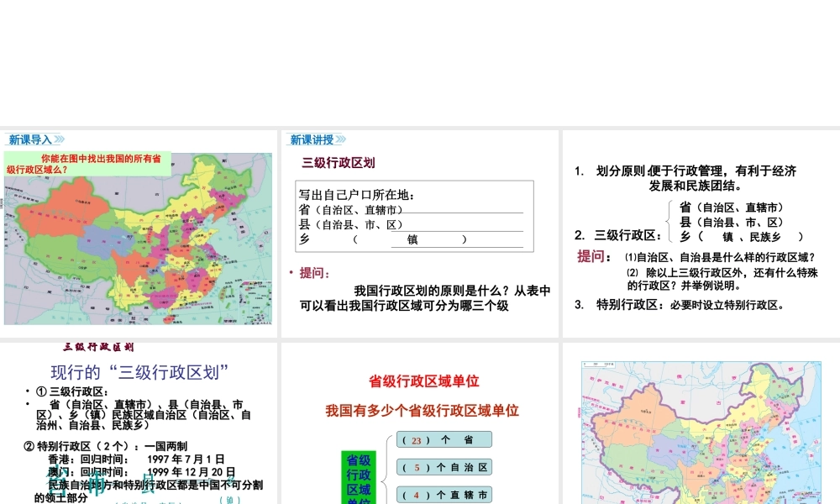Screen dimensions: 840x504
Task: Click the red title 省级行政区域单位
Action: pos(423,381)
